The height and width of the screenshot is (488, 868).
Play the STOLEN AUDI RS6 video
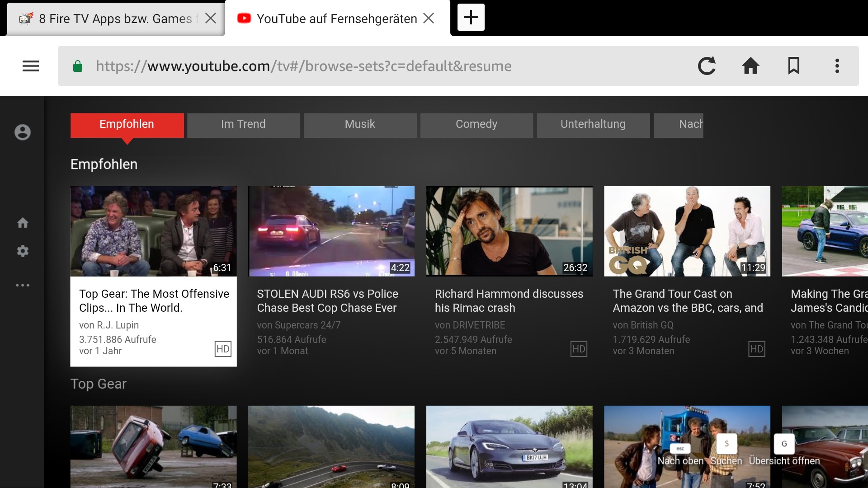(x=331, y=231)
